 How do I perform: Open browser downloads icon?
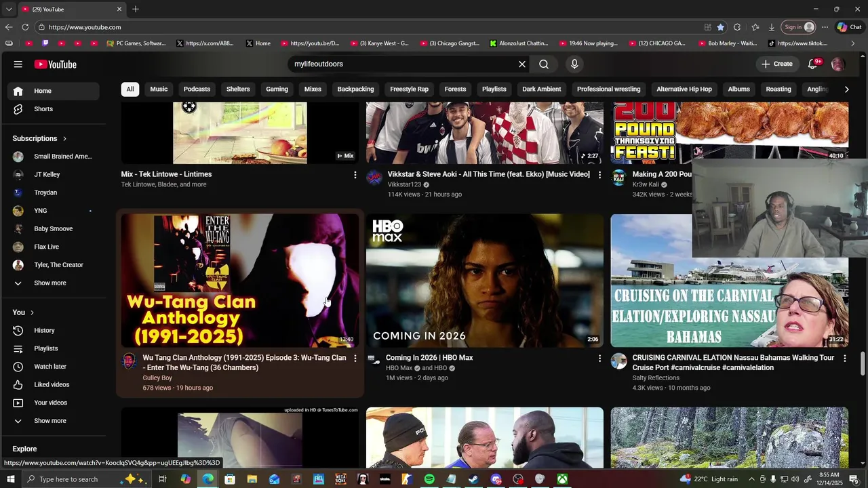[x=772, y=27]
